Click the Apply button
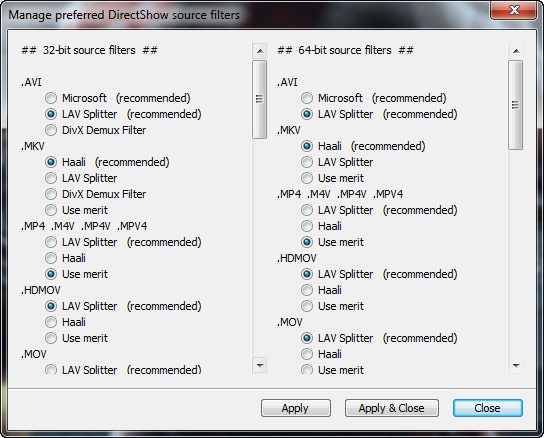 coord(296,408)
